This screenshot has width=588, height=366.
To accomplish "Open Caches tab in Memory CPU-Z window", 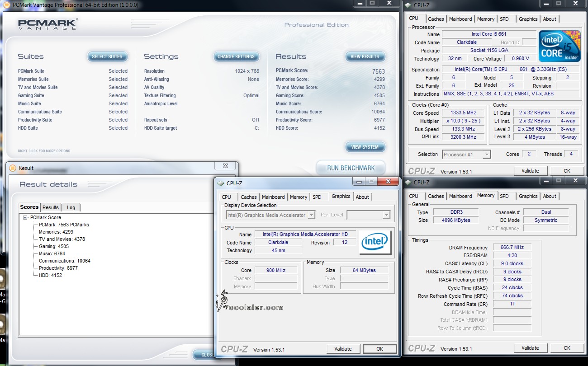I will point(436,196).
